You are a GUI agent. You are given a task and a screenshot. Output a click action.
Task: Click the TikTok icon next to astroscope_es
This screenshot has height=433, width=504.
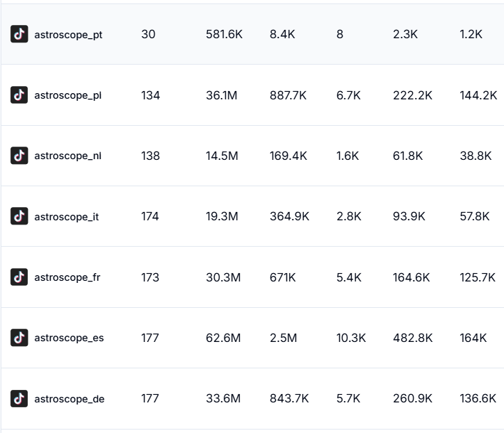[19, 338]
